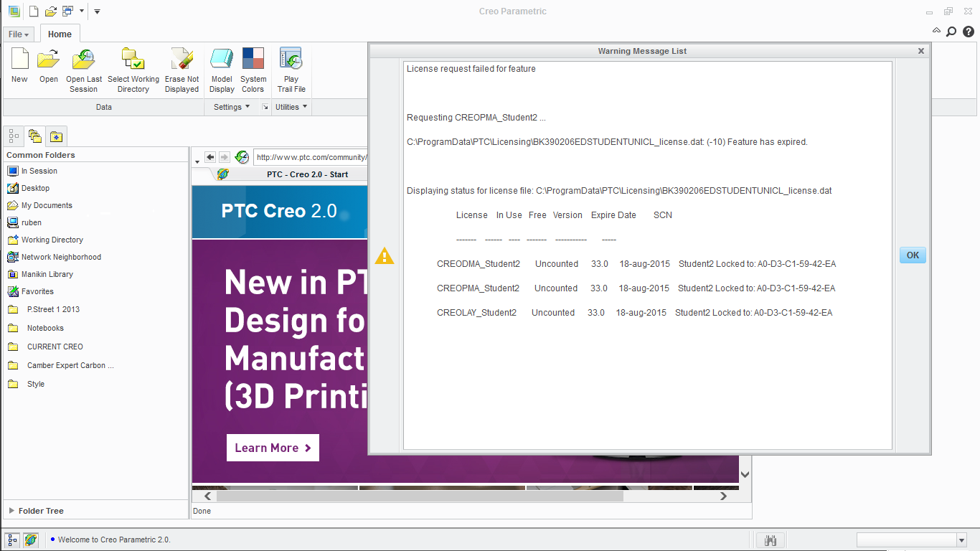Viewport: 980px width, 551px height.
Task: Close the Warning Message List dialog
Action: tap(921, 51)
